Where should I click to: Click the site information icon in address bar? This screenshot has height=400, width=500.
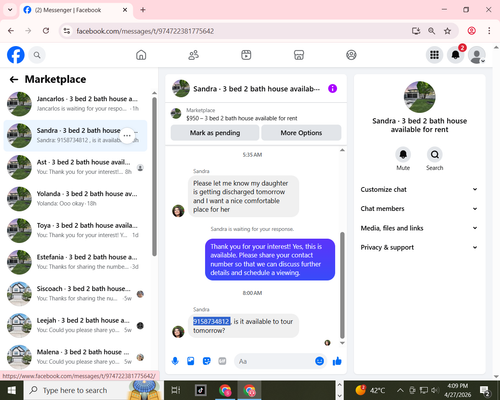(67, 31)
